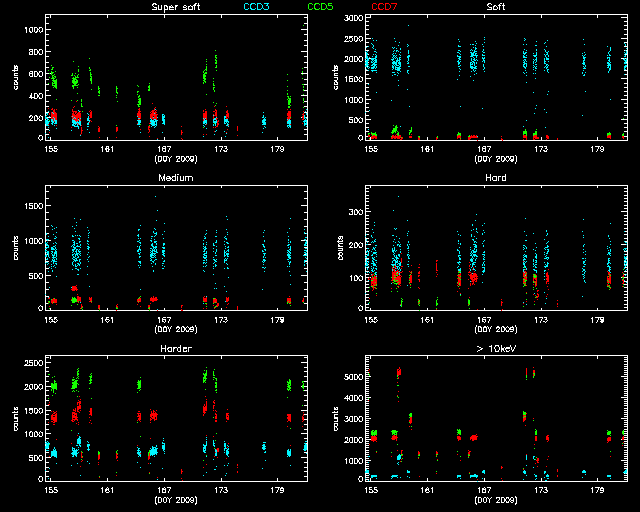
Task: Click the 'Super soft' plot title
Action: (174, 7)
